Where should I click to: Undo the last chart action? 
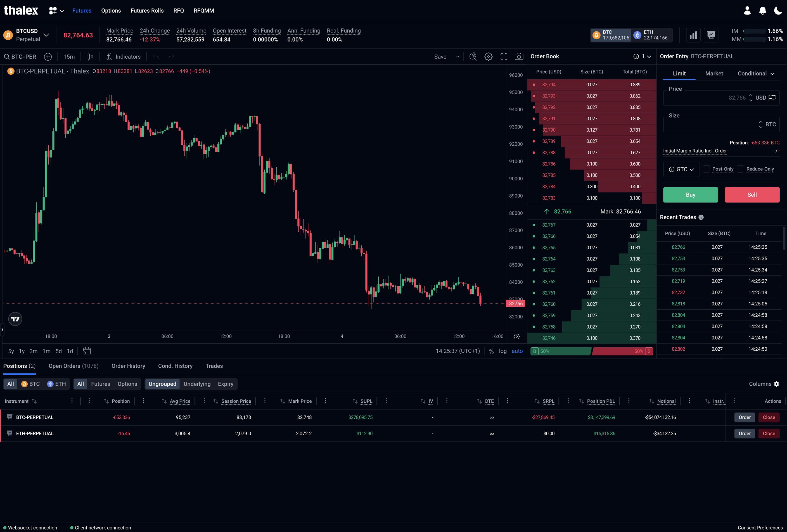coord(156,56)
